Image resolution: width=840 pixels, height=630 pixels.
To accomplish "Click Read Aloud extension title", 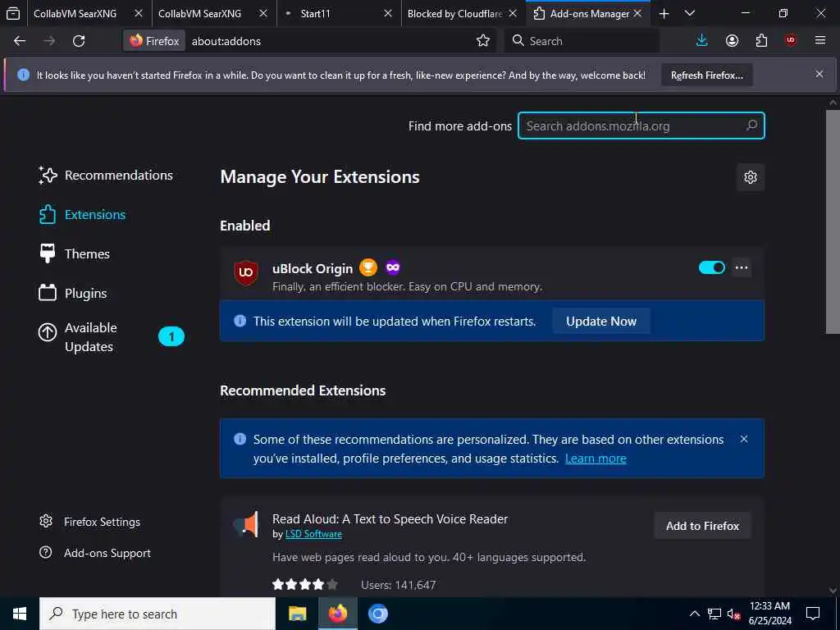I will 390,518.
